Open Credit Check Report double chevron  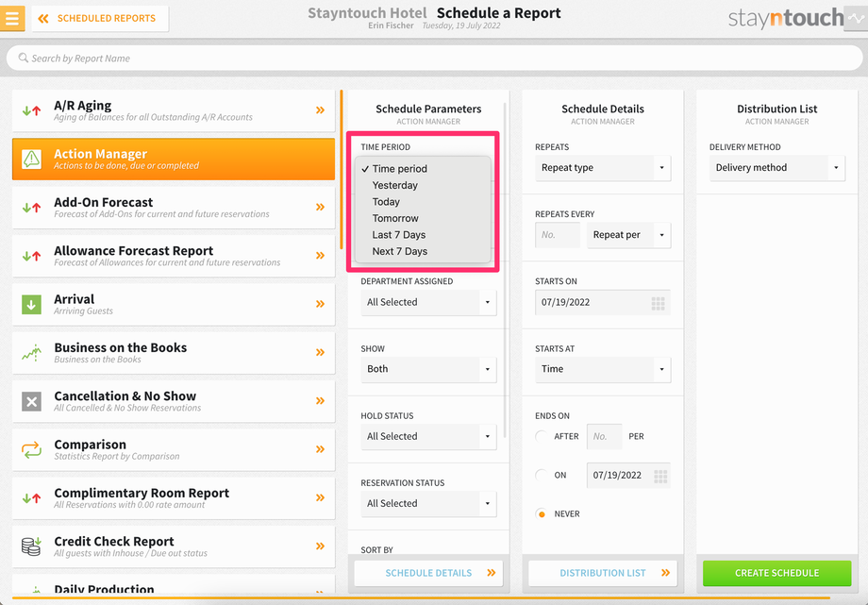pos(320,546)
